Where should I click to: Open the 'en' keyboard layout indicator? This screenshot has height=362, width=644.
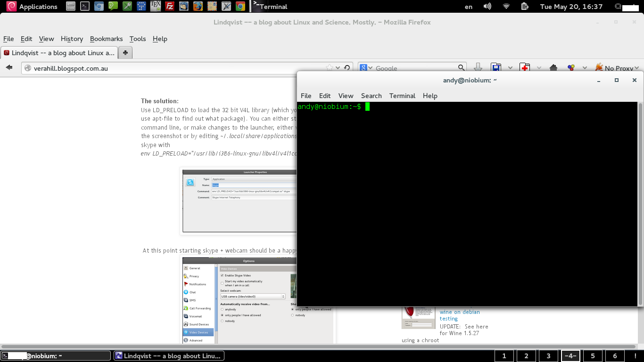click(x=469, y=7)
